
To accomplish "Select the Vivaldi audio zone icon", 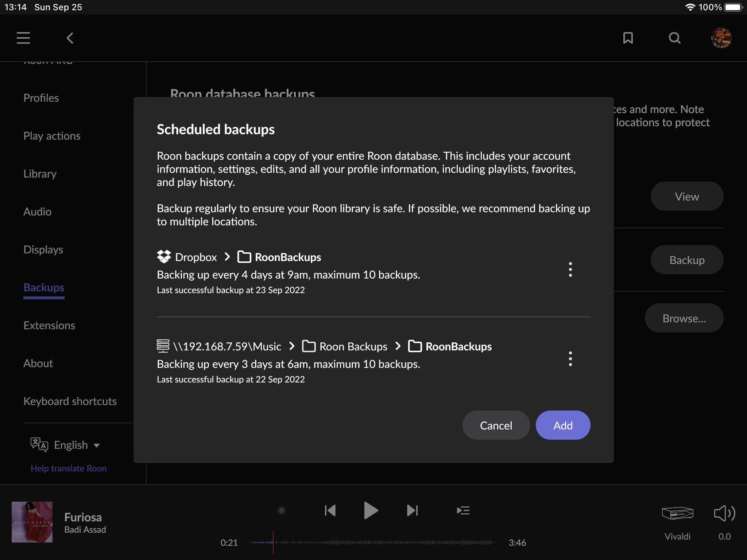I will click(677, 514).
